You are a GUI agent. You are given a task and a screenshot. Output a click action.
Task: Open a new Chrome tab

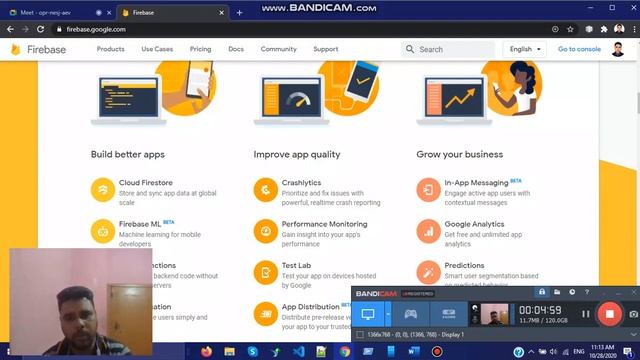coord(239,13)
